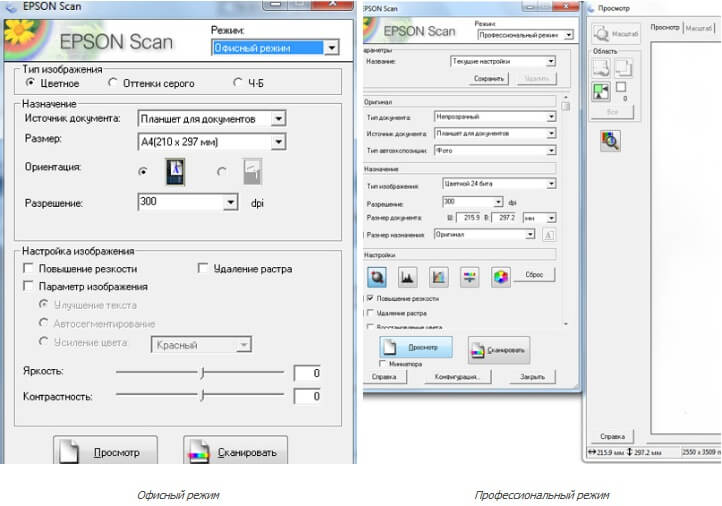Open Image Adjustment sliders icon in Настройки

tap(469, 277)
